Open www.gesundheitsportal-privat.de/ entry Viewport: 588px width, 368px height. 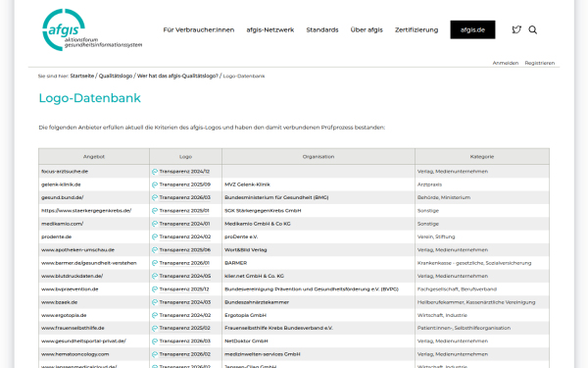pyautogui.click(x=83, y=342)
